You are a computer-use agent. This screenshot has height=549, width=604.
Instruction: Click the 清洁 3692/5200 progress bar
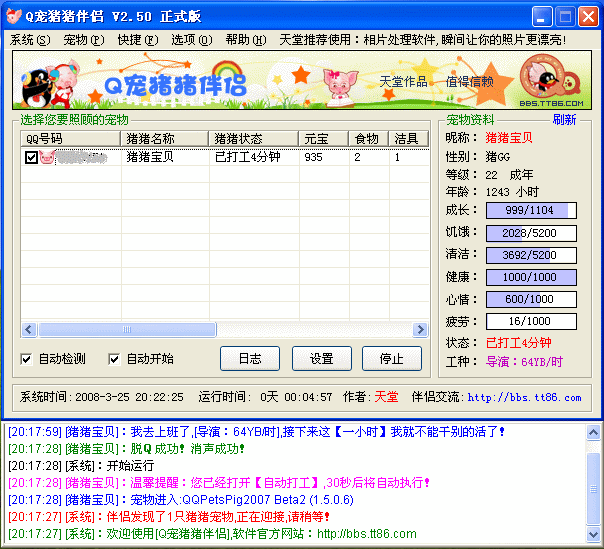(531, 255)
